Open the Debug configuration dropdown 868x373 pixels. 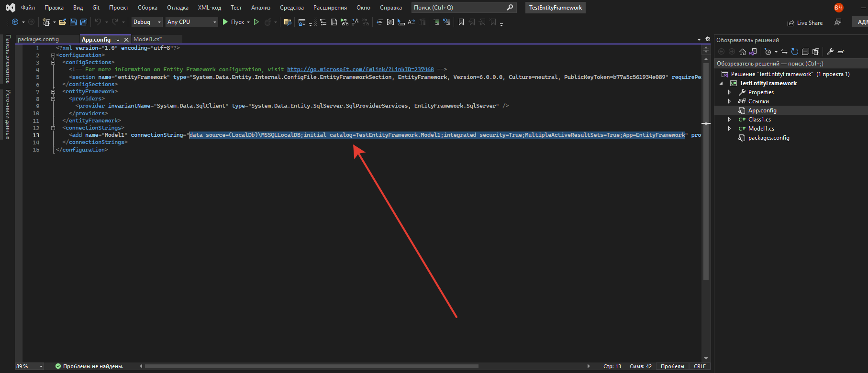[147, 22]
